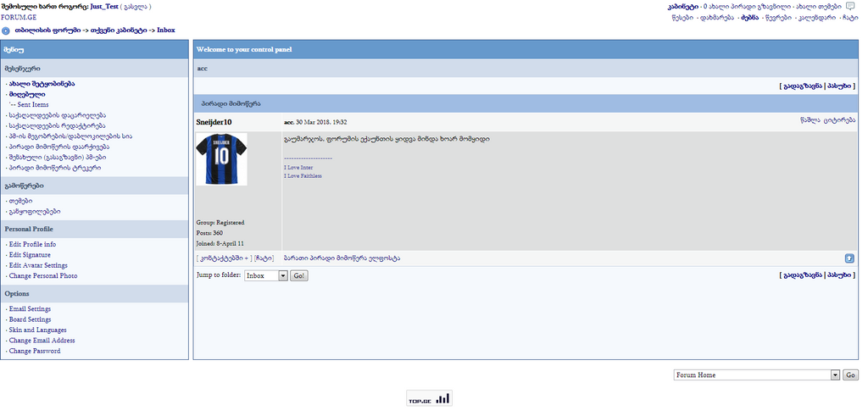Screen dimensions: 868x416
Task: Open Edit Profile info
Action: (33, 244)
